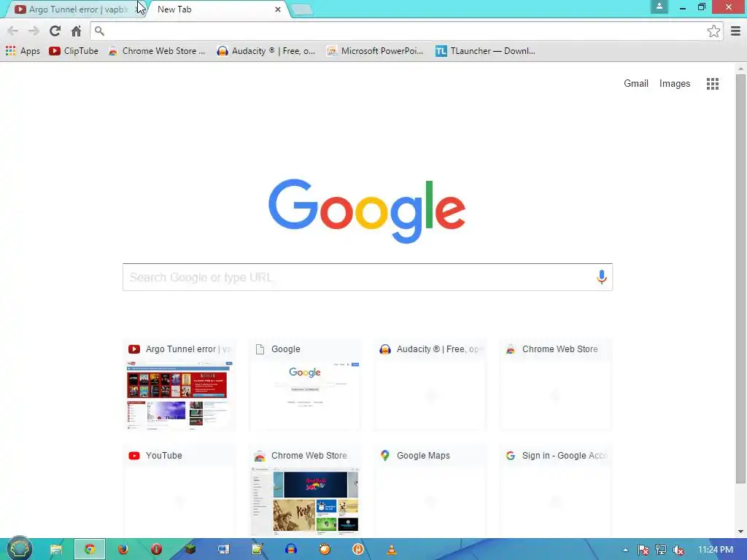Open the Google Maps most-visited tile
Screen dimensions: 747x560
[430, 491]
